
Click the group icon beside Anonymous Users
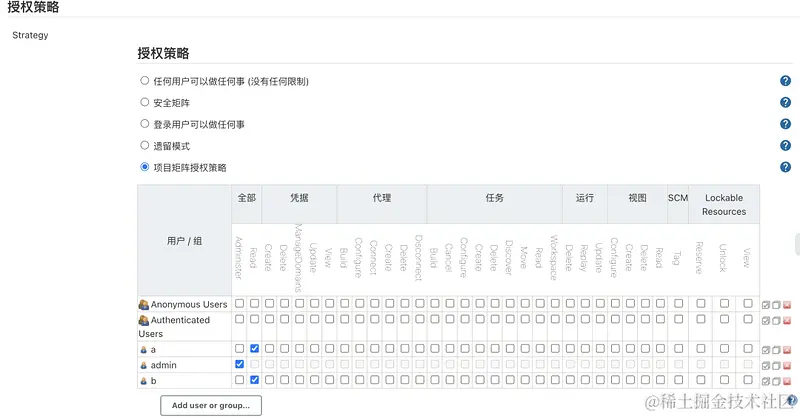point(143,305)
